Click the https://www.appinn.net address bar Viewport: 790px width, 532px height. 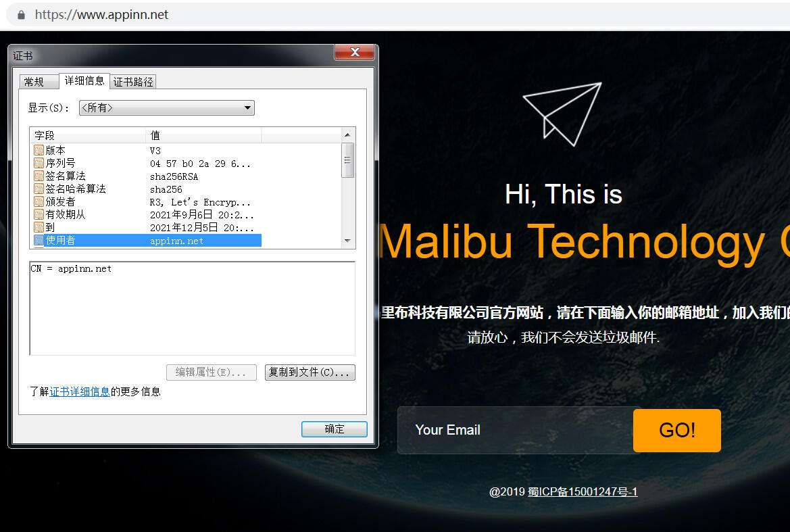101,15
